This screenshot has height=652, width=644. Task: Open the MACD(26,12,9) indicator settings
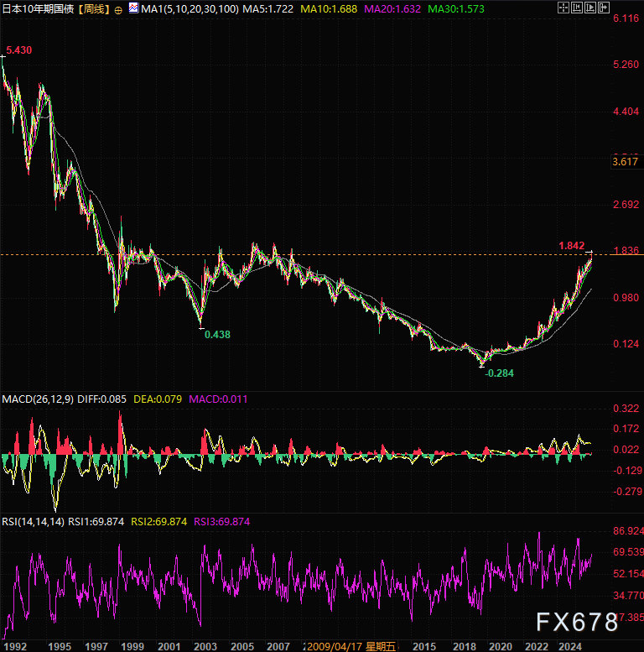coord(35,399)
